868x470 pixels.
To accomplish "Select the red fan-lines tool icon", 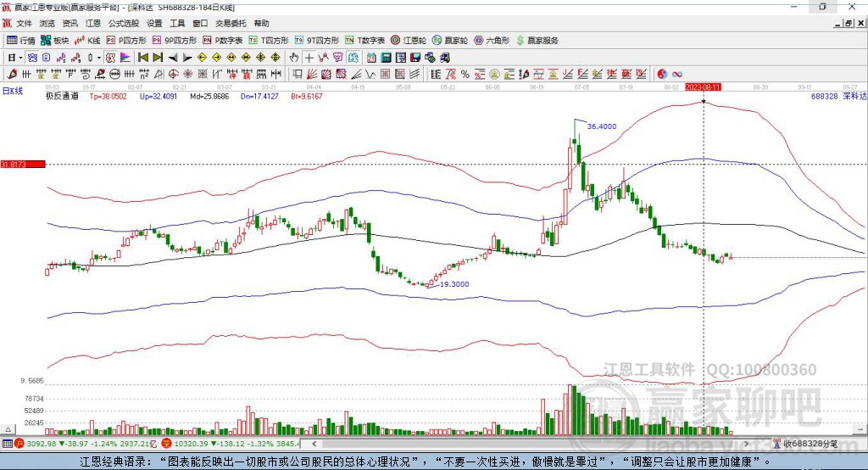I will tap(312, 75).
